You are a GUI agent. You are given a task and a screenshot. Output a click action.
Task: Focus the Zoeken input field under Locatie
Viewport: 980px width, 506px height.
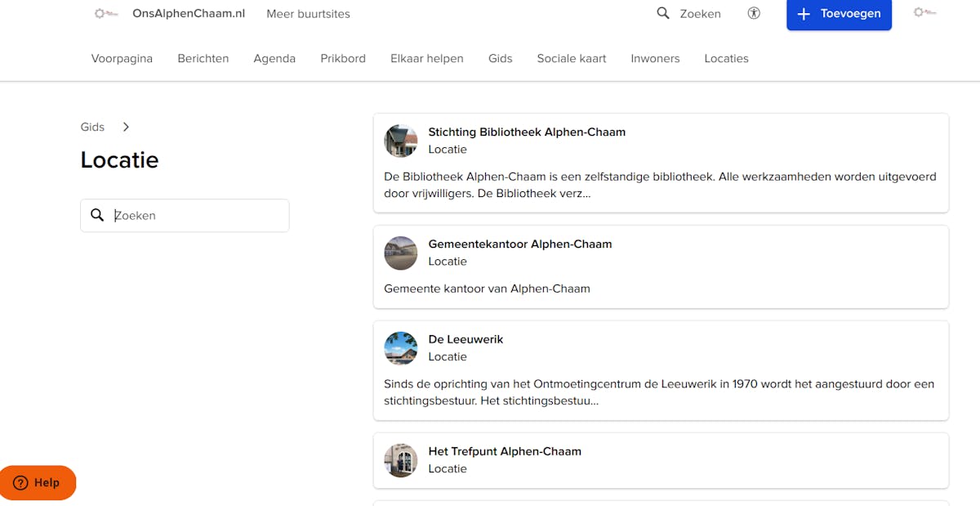click(x=196, y=216)
